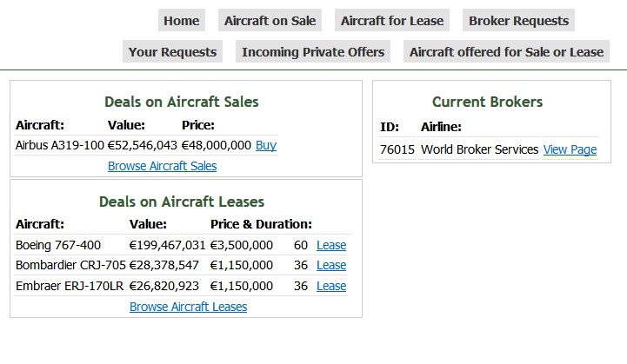
Task: Open Aircraft for Lease section
Action: click(x=392, y=21)
